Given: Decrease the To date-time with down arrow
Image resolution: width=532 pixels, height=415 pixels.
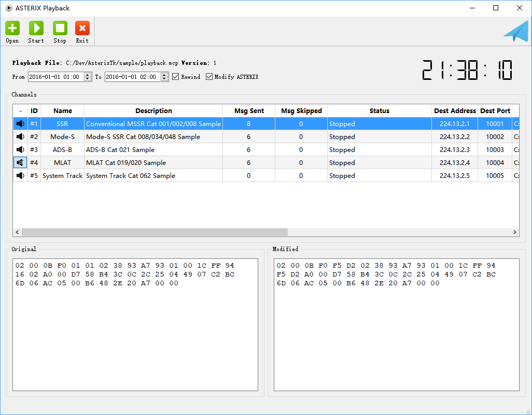Looking at the screenshot, I should (164, 79).
